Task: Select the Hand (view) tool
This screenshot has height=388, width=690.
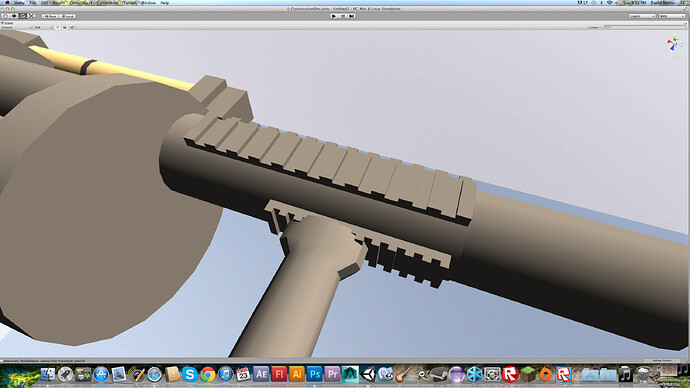Action: point(5,16)
